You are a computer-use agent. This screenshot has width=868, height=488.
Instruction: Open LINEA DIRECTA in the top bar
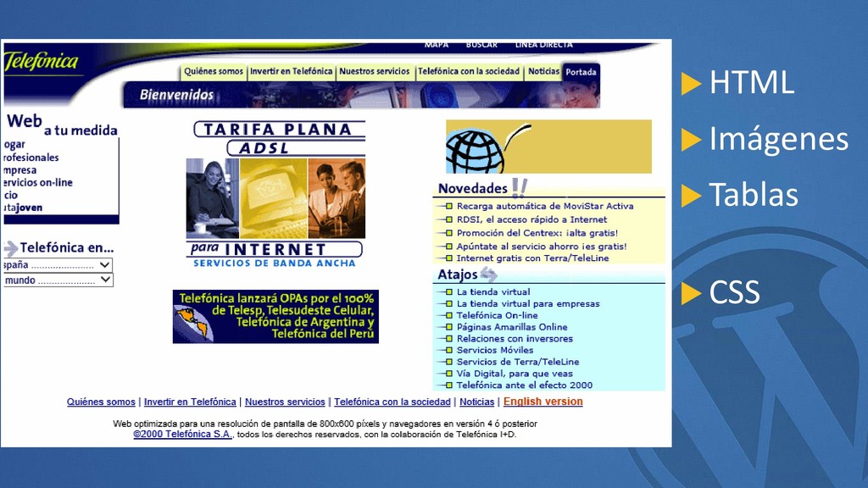[x=543, y=44]
